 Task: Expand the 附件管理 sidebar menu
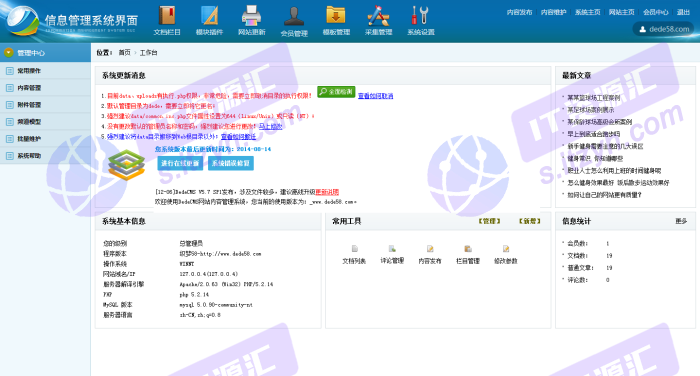pyautogui.click(x=45, y=104)
